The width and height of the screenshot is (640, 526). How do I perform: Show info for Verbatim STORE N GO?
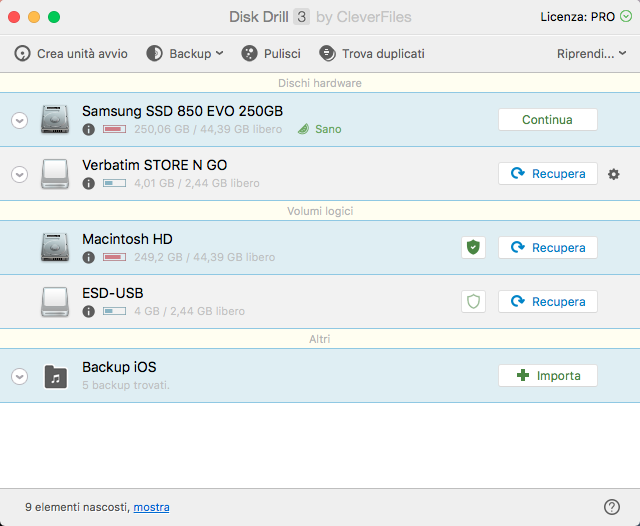[x=89, y=184]
